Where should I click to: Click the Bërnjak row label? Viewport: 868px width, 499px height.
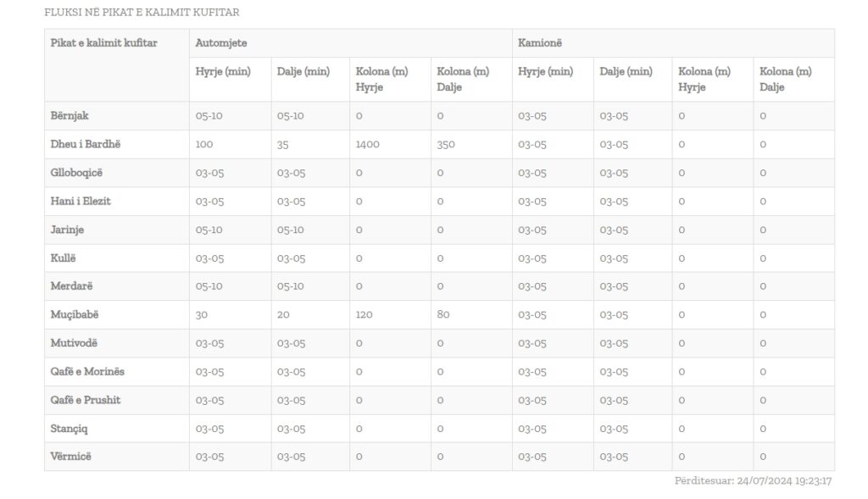tap(70, 115)
